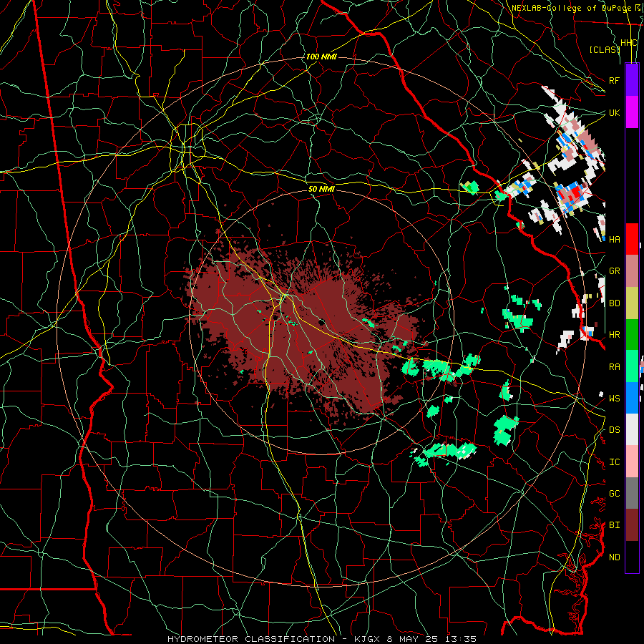Viewport: 644px width, 644px height.
Task: Click the "HHC" product label
Action: [x=628, y=43]
